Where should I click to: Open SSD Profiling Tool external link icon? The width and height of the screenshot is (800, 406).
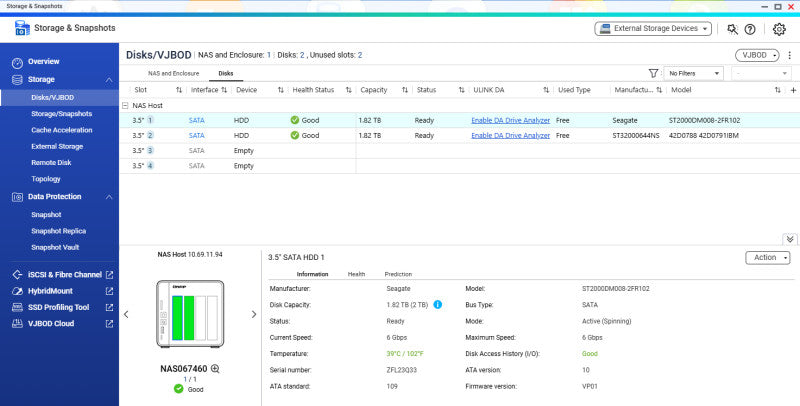pyautogui.click(x=109, y=308)
